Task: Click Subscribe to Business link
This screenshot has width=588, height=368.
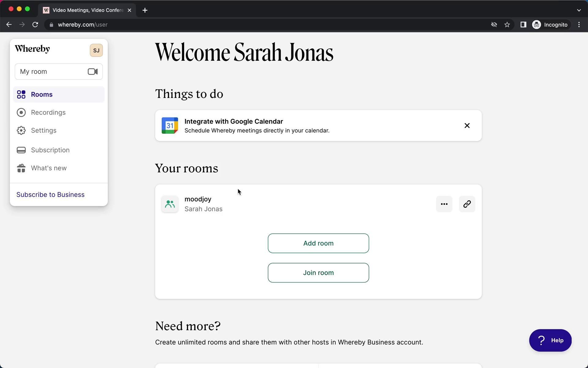Action: (51, 195)
